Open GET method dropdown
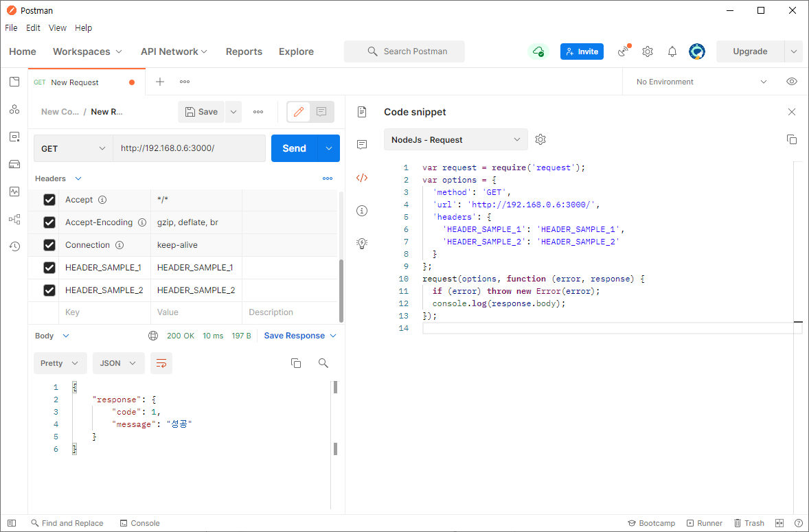 point(73,148)
